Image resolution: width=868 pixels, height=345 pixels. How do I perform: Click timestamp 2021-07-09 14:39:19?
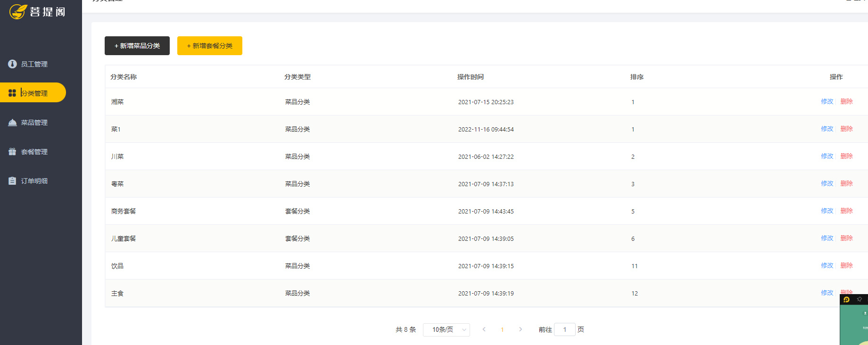coord(486,293)
